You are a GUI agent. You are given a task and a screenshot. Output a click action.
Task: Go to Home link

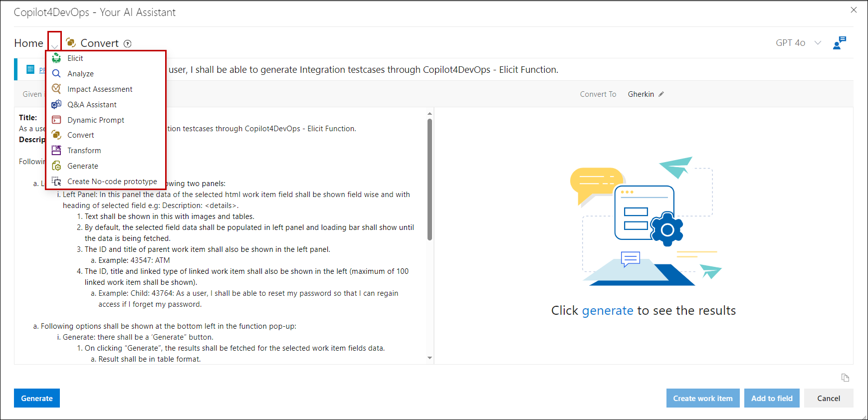pos(28,43)
